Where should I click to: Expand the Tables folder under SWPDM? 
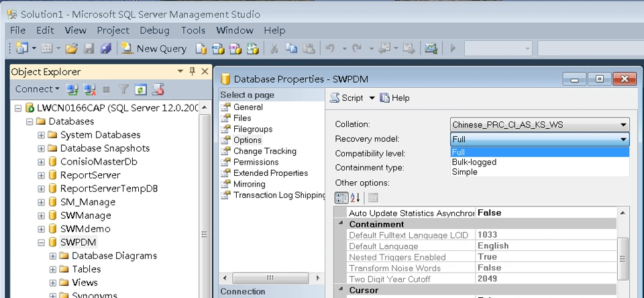tap(52, 270)
